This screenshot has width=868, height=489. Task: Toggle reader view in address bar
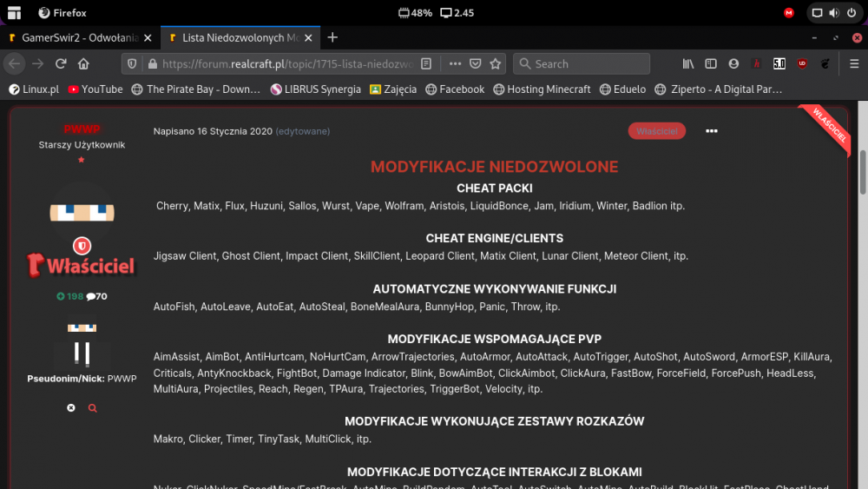(x=426, y=63)
